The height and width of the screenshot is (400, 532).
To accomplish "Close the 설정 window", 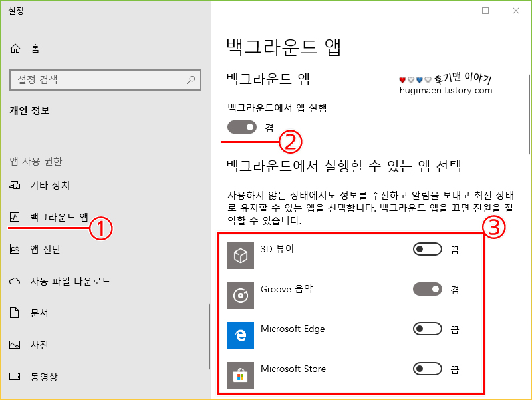I will coord(516,11).
